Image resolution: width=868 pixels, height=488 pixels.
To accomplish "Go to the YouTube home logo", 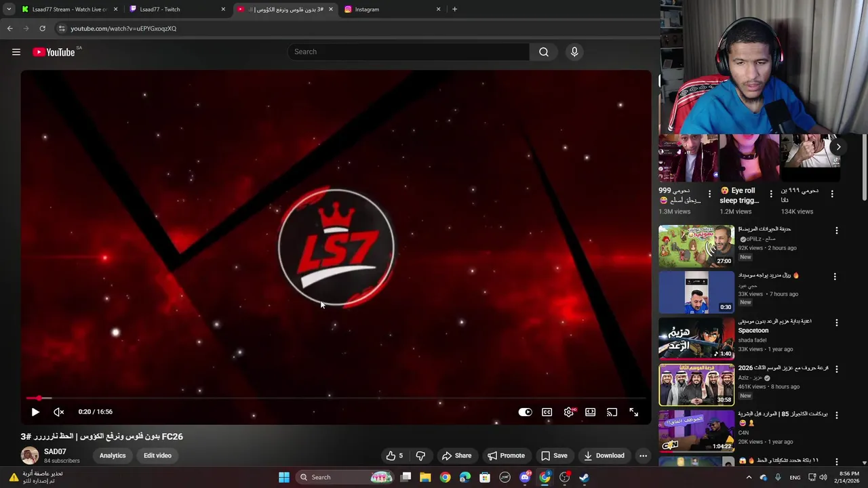I will tap(54, 52).
